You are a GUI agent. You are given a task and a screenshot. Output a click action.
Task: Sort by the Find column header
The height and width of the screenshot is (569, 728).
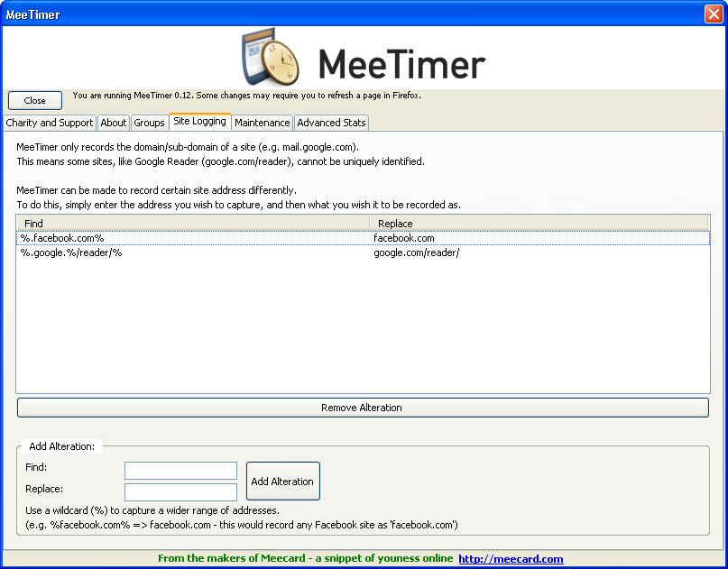(193, 224)
